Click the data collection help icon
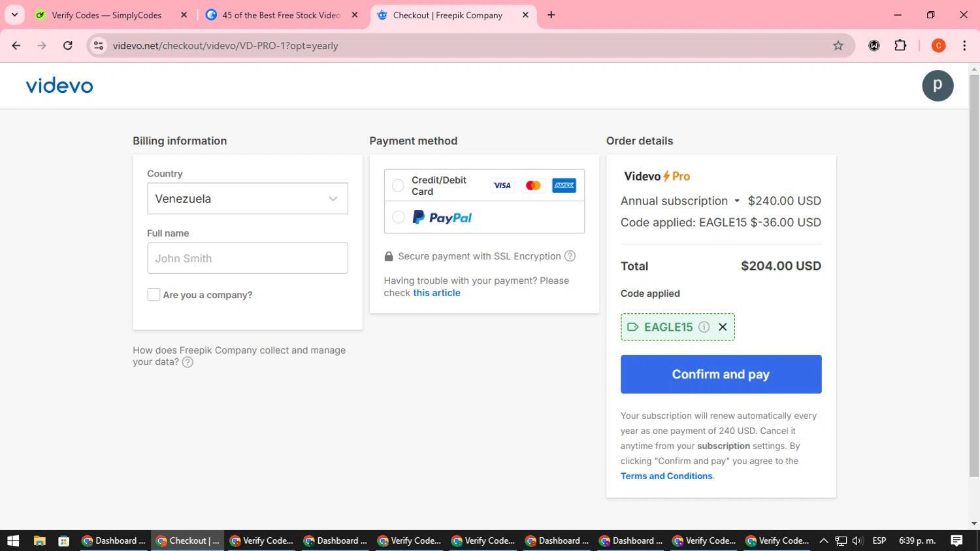980x551 pixels. point(188,362)
